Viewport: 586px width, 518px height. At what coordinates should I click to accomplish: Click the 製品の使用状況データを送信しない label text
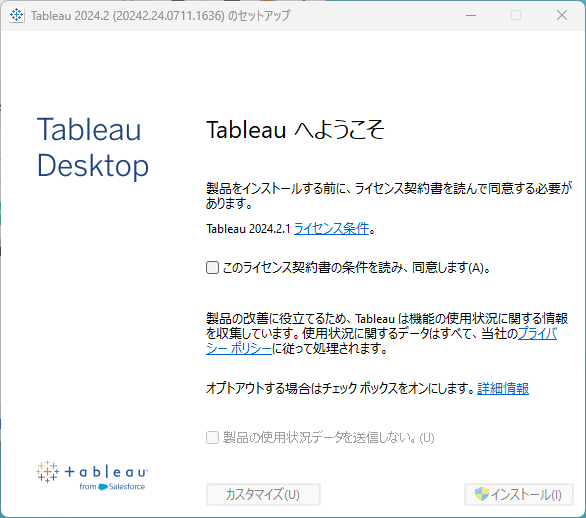pyautogui.click(x=329, y=437)
